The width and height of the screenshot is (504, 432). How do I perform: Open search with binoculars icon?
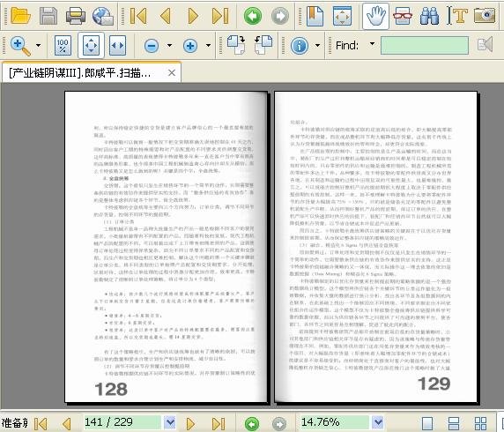[x=429, y=16]
